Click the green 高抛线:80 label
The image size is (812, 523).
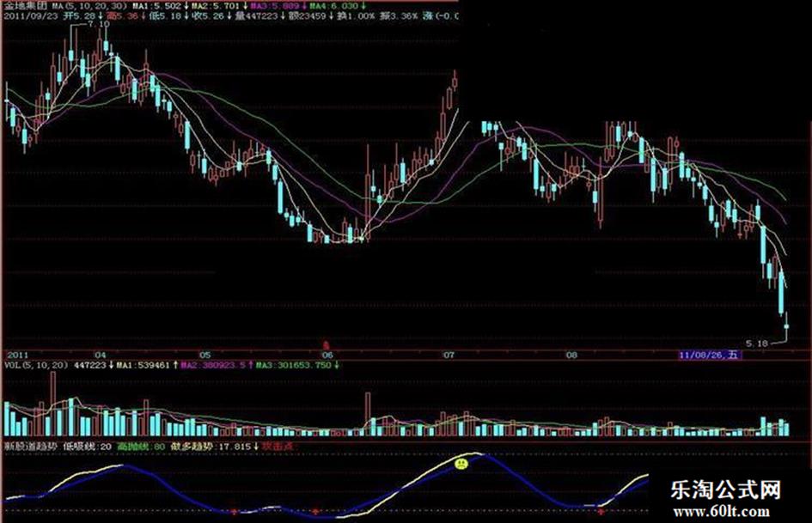141,446
